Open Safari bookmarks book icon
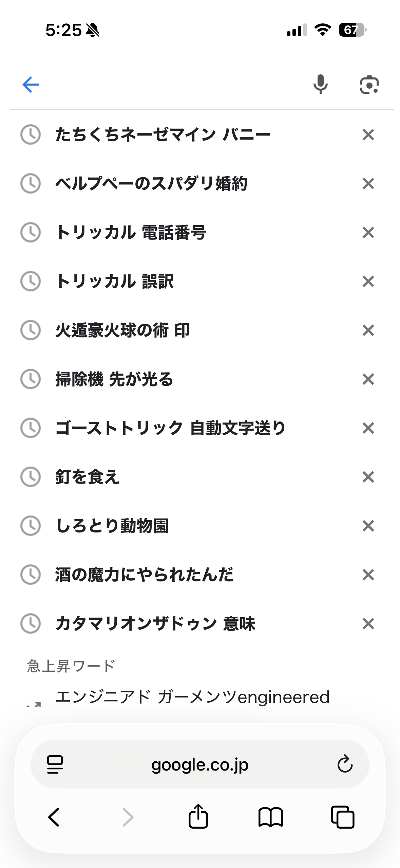 pyautogui.click(x=270, y=816)
